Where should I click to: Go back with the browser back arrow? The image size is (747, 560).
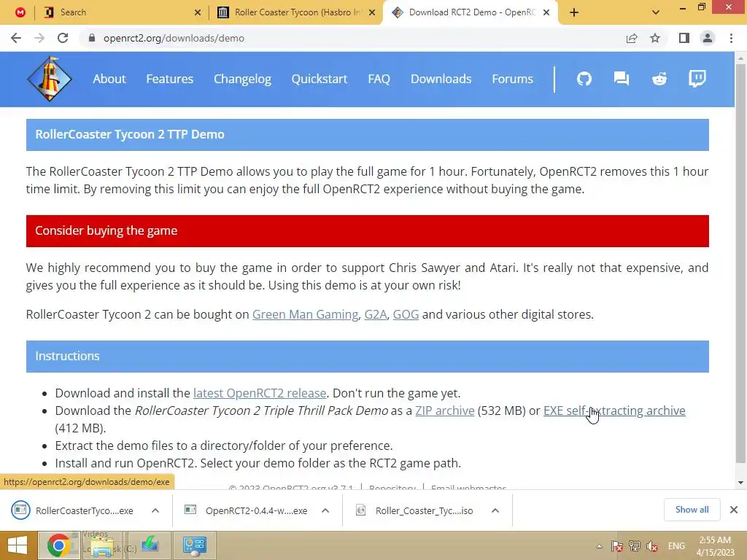coord(16,38)
